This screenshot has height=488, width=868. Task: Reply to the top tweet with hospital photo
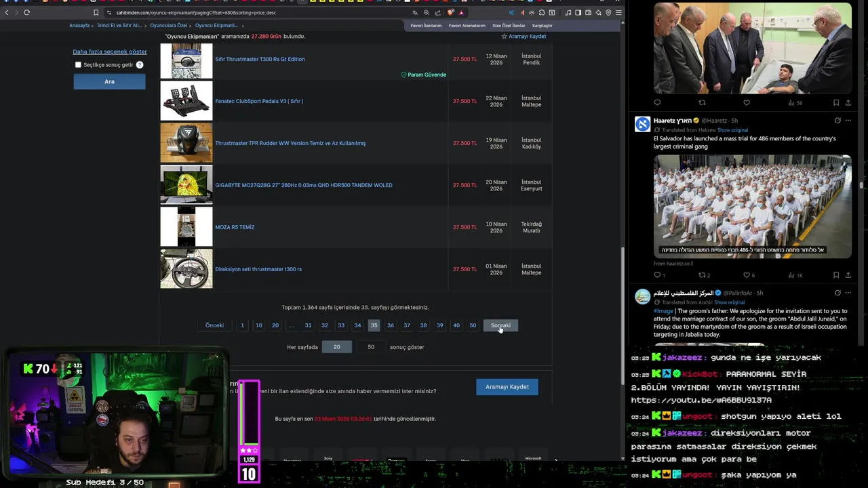pos(657,103)
